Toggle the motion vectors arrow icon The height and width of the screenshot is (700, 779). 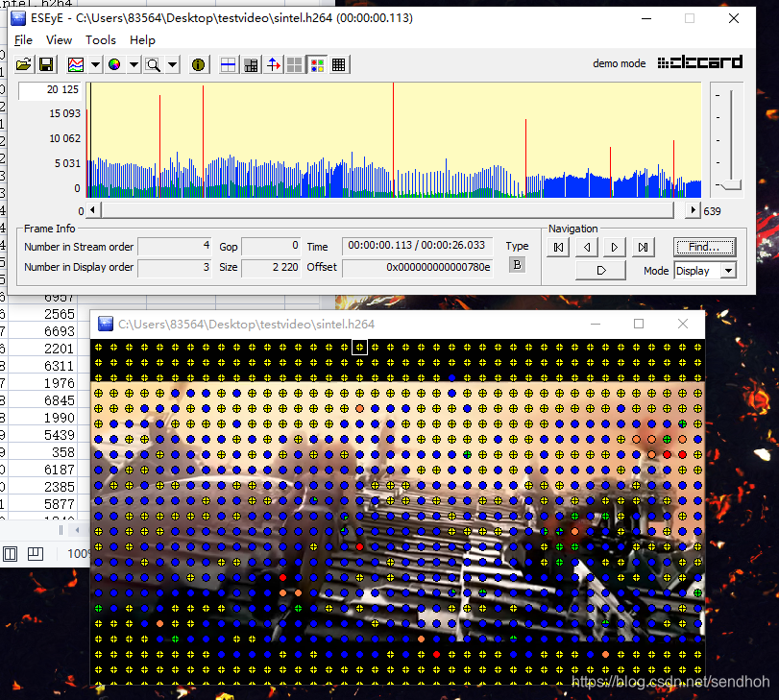click(274, 64)
